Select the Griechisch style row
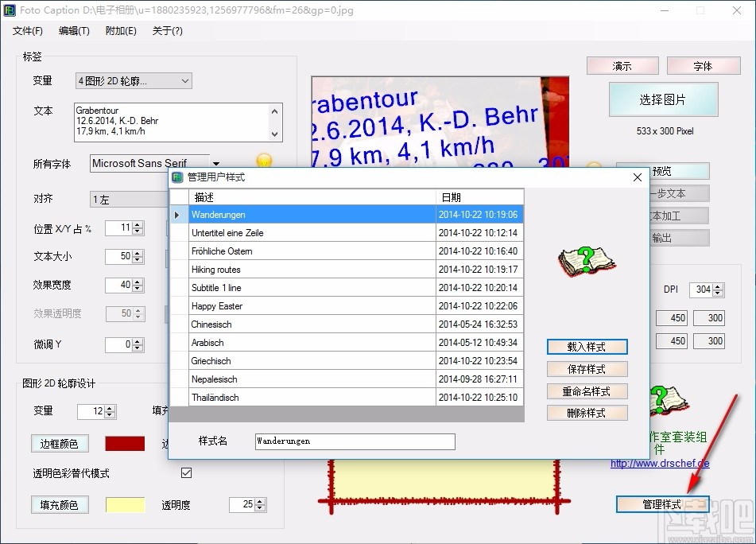This screenshot has width=756, height=544. (x=347, y=361)
